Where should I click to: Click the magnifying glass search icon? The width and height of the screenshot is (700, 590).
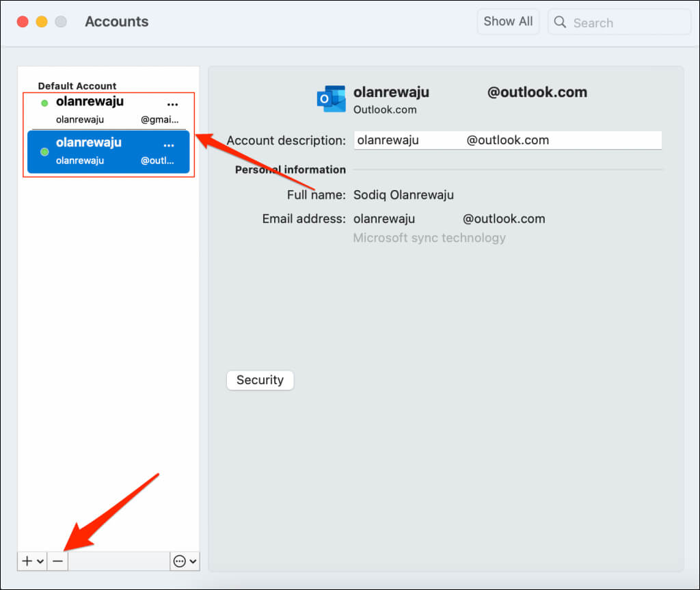pyautogui.click(x=560, y=22)
